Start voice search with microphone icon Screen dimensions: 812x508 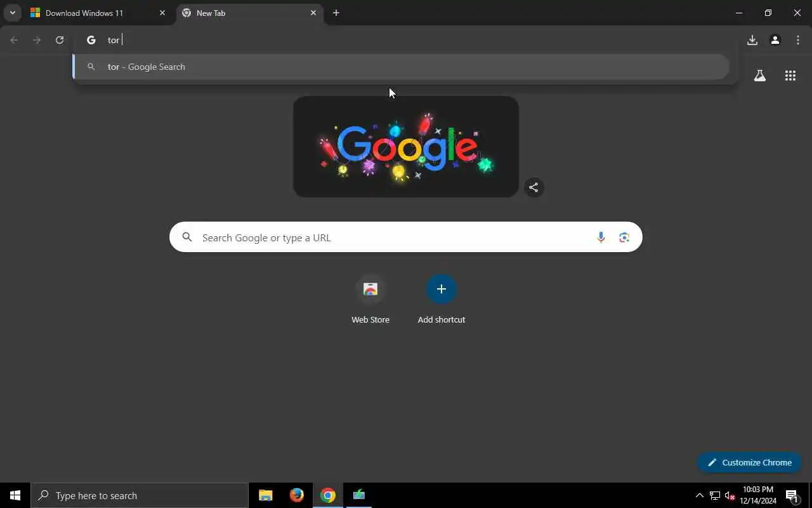pos(601,237)
